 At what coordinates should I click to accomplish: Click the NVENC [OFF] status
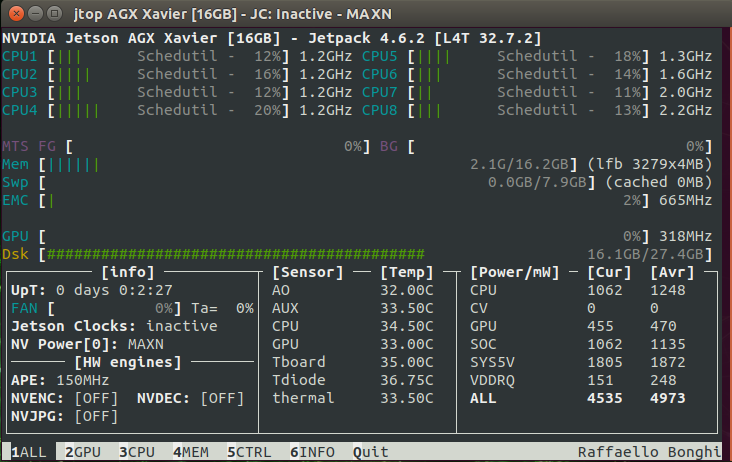pos(96,399)
